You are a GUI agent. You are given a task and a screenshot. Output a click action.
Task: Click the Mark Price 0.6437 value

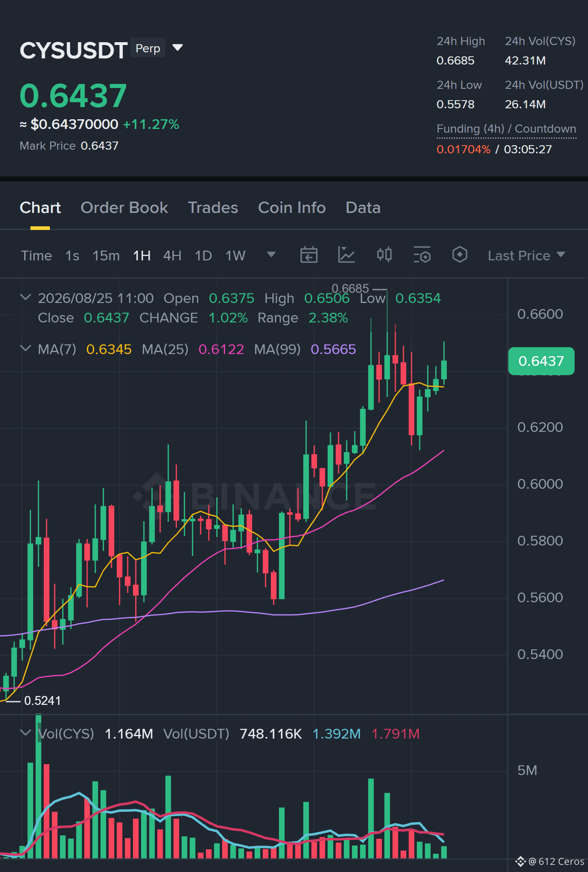coord(100,146)
